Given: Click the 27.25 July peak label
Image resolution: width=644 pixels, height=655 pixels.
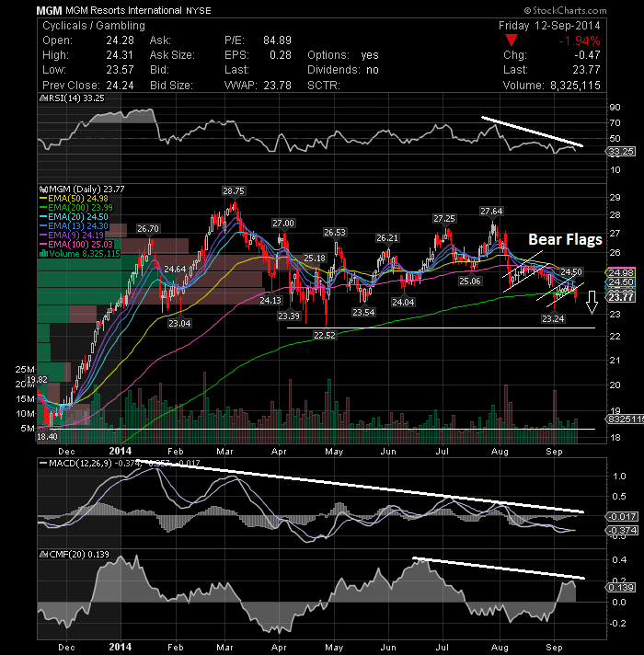Looking at the screenshot, I should tap(444, 218).
